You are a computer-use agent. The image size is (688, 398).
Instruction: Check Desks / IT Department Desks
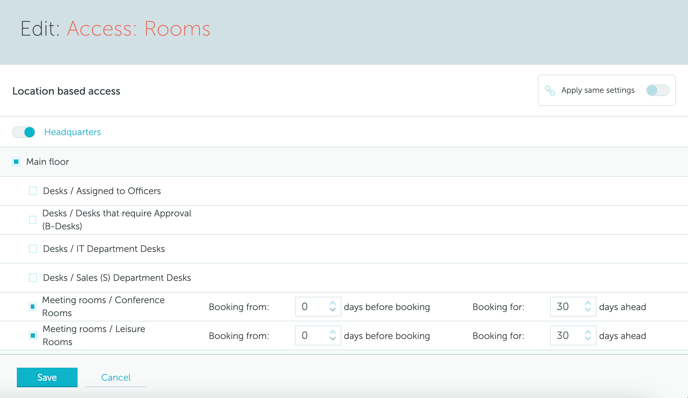(33, 249)
